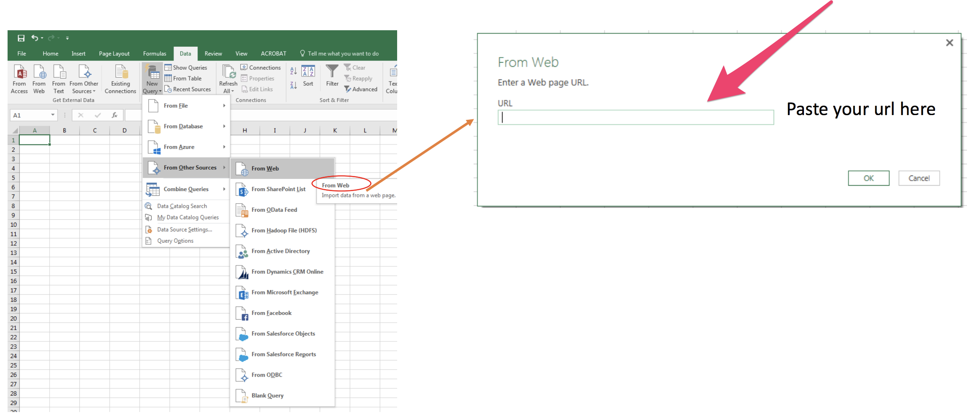
Task: Switch to the Page Layout tab
Action: point(114,54)
